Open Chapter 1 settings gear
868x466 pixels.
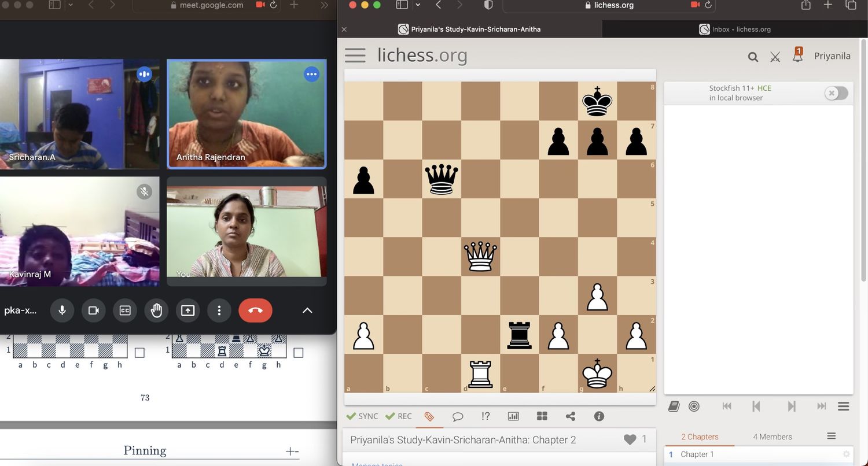click(846, 454)
